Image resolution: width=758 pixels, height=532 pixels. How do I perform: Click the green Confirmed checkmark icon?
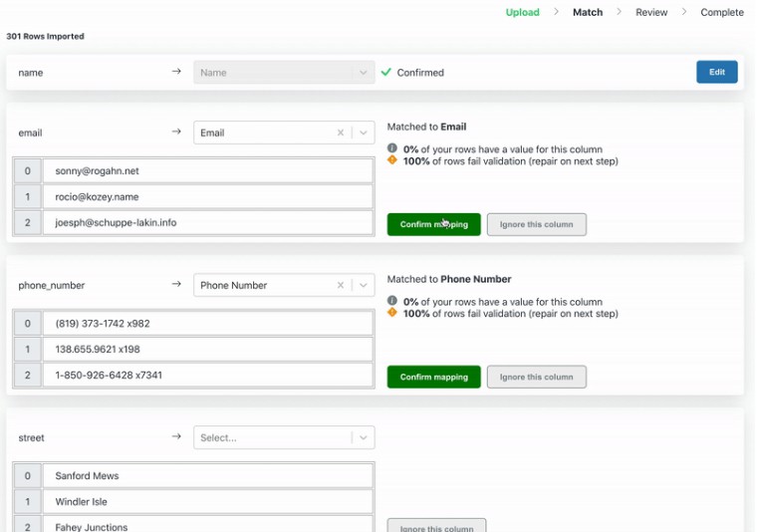(x=386, y=72)
